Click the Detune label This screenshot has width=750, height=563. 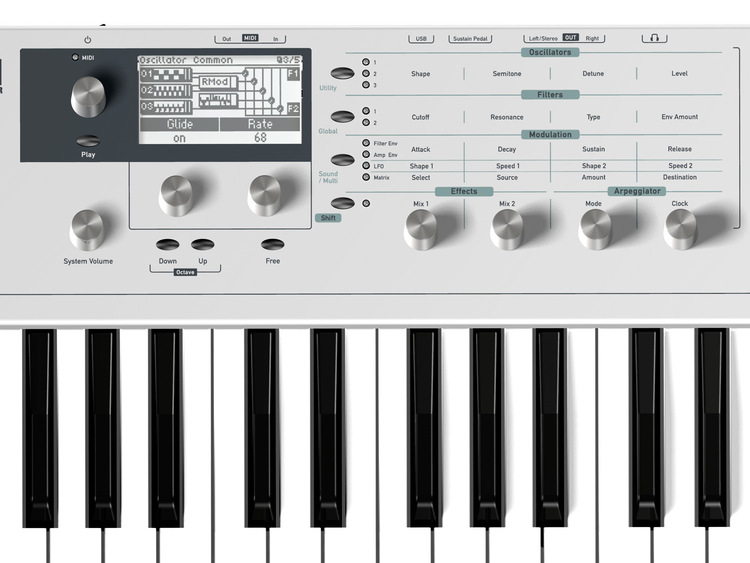point(593,74)
